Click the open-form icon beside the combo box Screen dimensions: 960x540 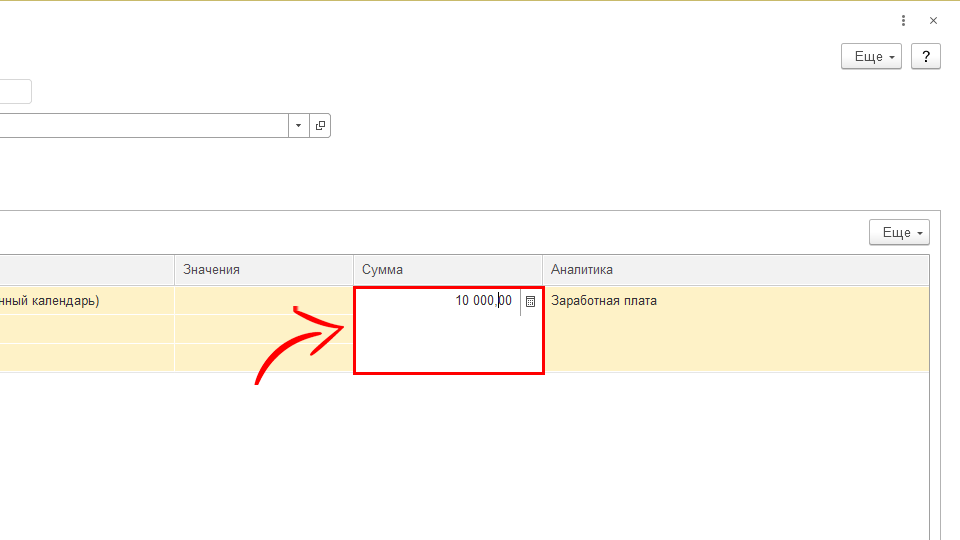point(320,125)
